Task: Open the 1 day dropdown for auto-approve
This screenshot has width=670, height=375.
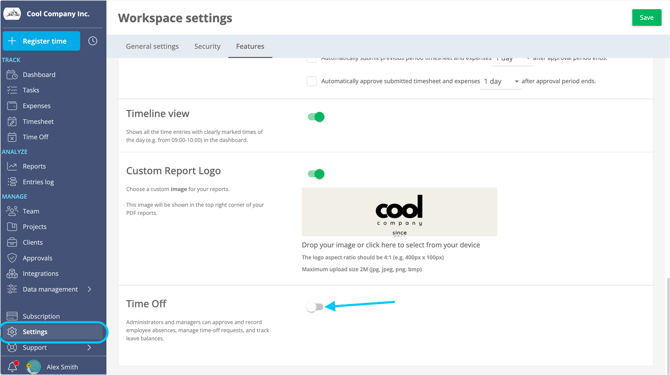Action: (500, 81)
